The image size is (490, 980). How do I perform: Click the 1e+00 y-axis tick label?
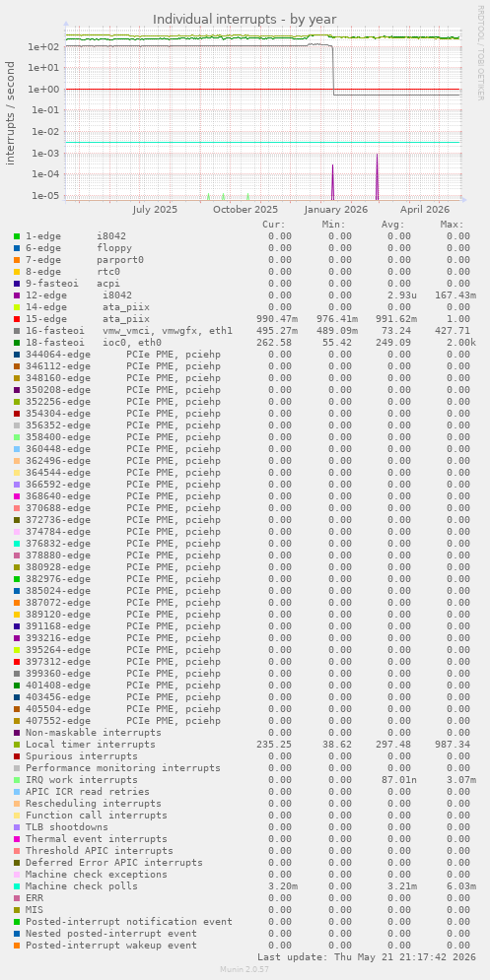(45, 89)
